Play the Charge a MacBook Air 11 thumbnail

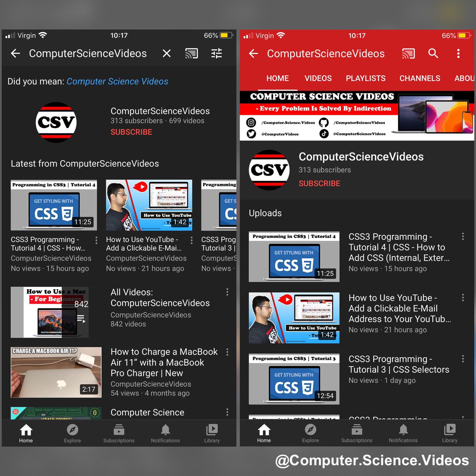point(56,372)
